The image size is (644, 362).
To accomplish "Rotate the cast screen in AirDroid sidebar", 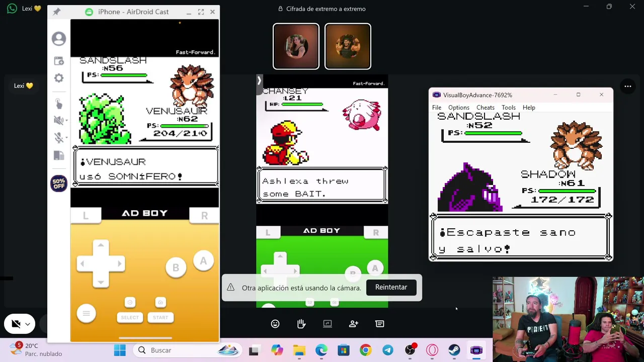I will click(59, 155).
